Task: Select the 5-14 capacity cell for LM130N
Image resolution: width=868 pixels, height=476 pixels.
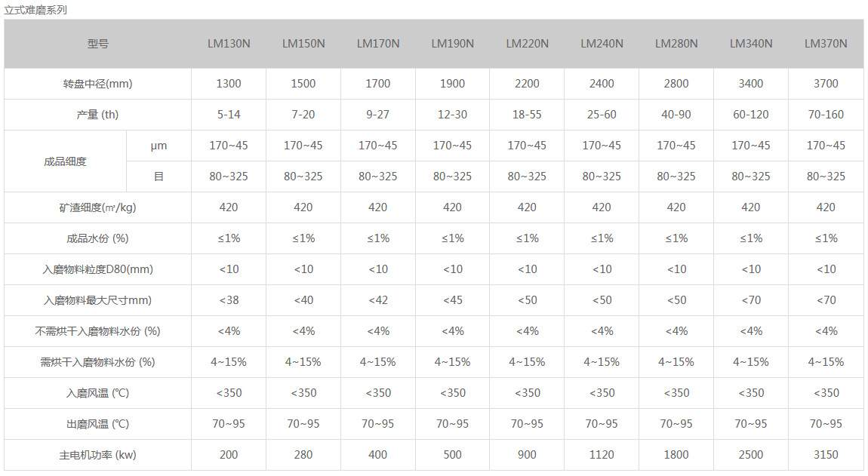Action: tap(229, 115)
